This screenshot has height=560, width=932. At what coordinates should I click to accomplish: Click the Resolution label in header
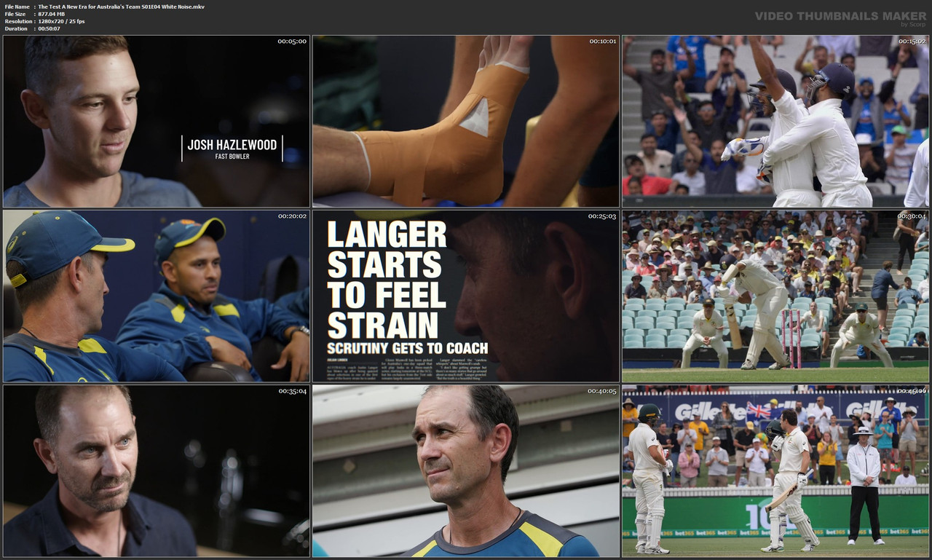(x=18, y=21)
